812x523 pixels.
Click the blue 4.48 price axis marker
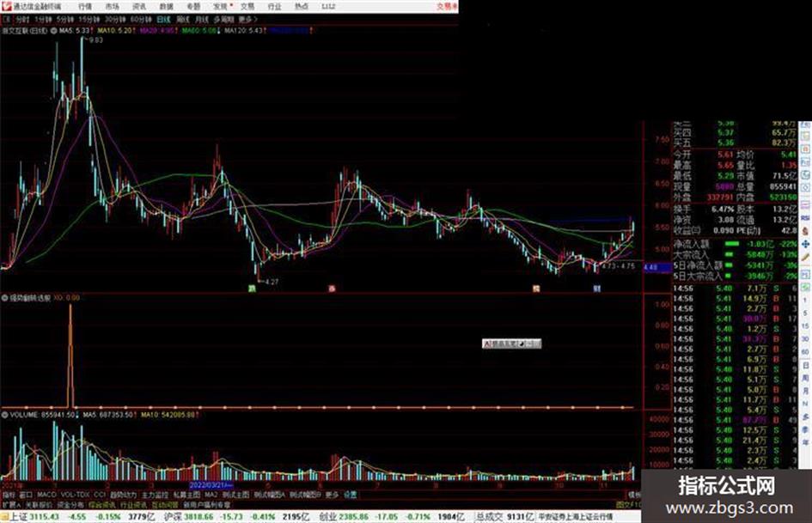[x=657, y=267]
